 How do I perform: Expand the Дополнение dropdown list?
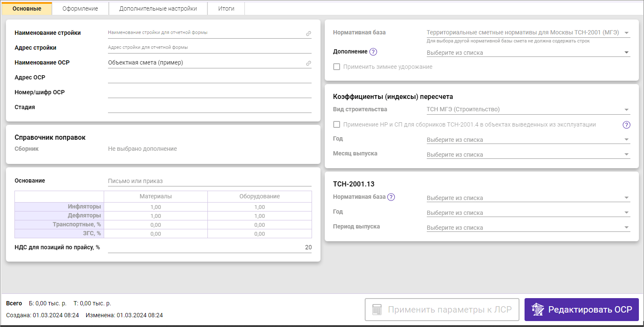[626, 53]
